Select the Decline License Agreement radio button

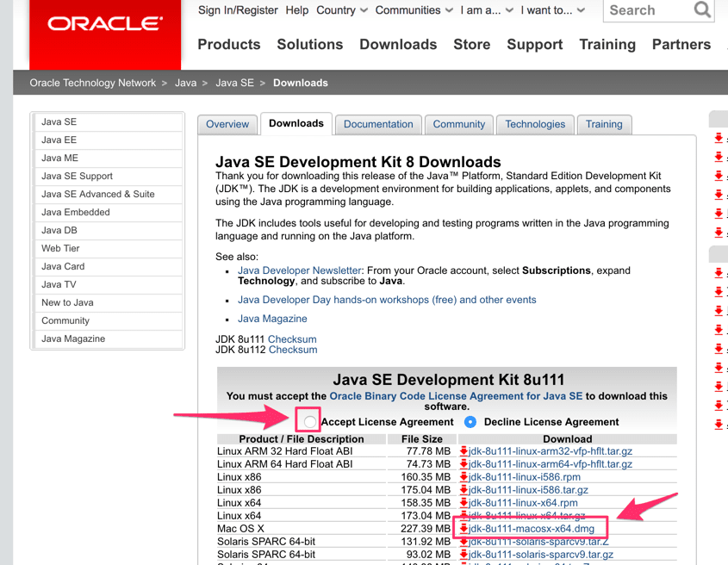click(x=470, y=421)
